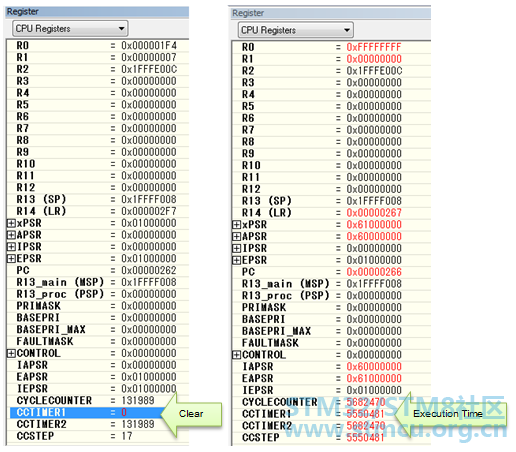Click R14 (LR) value 0x000002F7 in left panel
516x452 pixels.
point(149,211)
